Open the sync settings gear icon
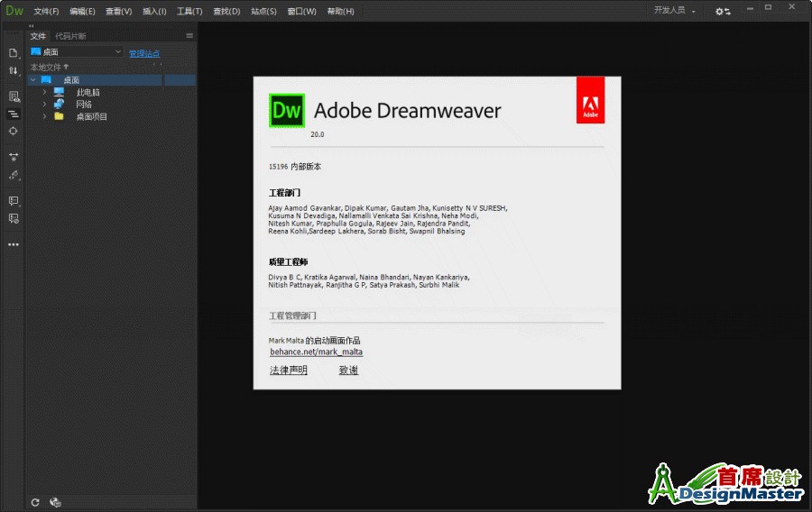812x512 pixels. [x=723, y=11]
